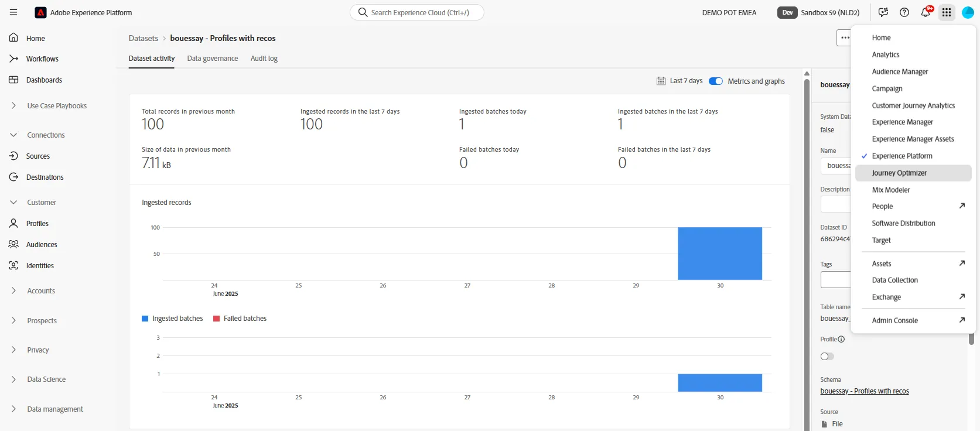
Task: Click the Destinations icon in sidebar
Action: pos(13,177)
